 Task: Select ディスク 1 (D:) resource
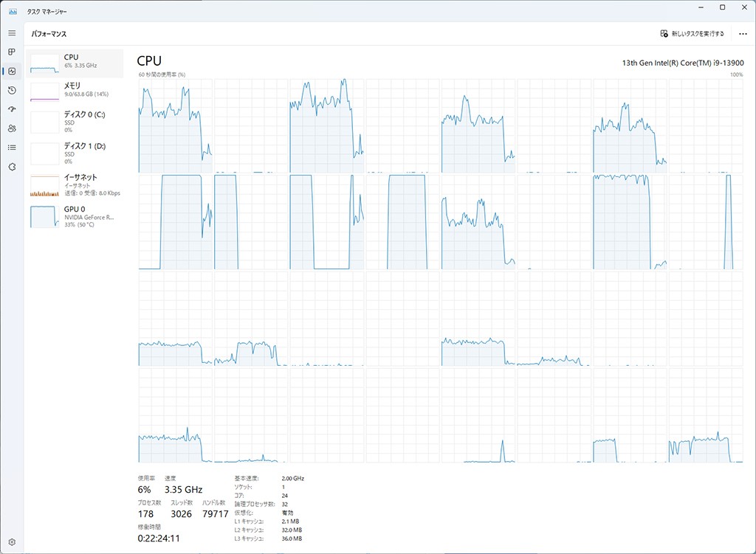point(75,153)
